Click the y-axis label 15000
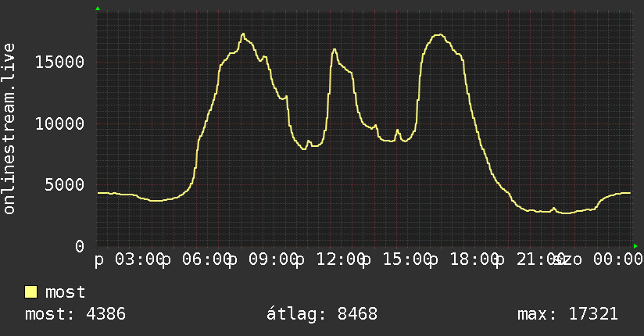This screenshot has width=644, height=336. [59, 63]
